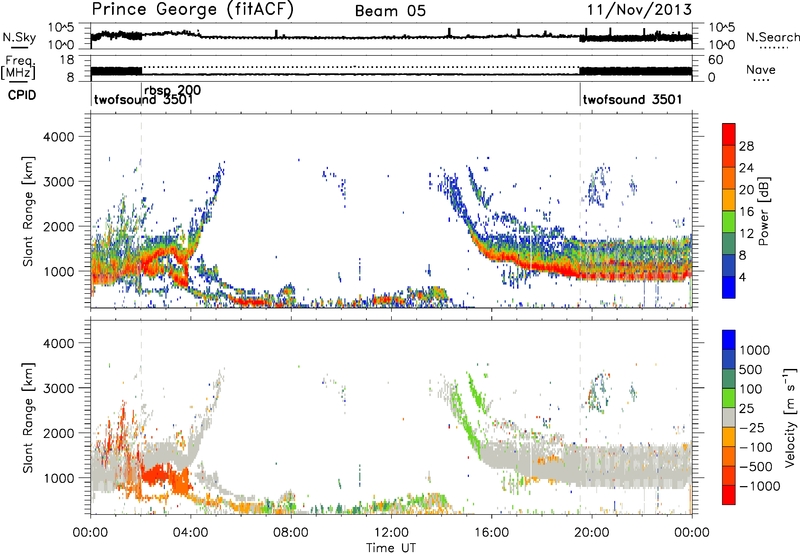The image size is (800, 554).
Task: Click the '1000' label on velocity colorbar top
Action: point(755,350)
